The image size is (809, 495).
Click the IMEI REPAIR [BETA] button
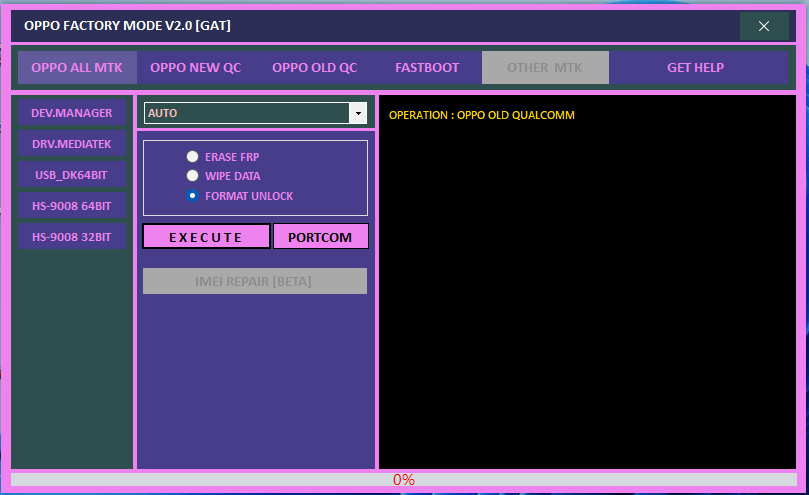[x=254, y=281]
